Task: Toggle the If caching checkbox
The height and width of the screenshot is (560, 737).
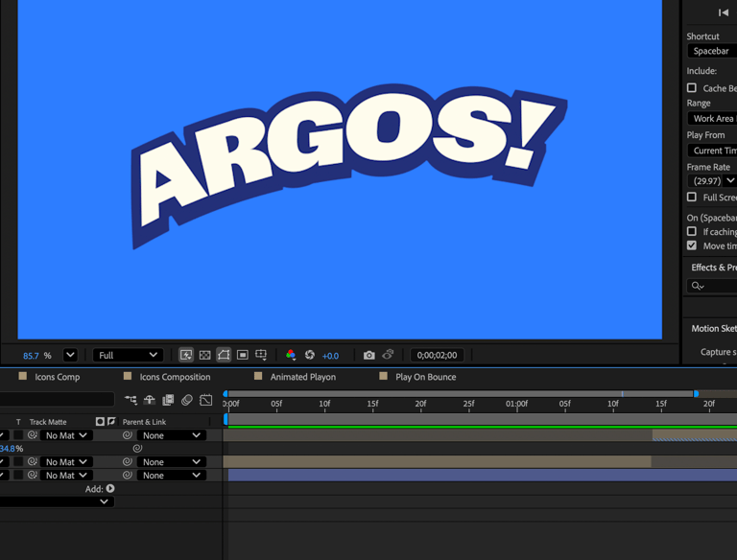Action: tap(691, 231)
